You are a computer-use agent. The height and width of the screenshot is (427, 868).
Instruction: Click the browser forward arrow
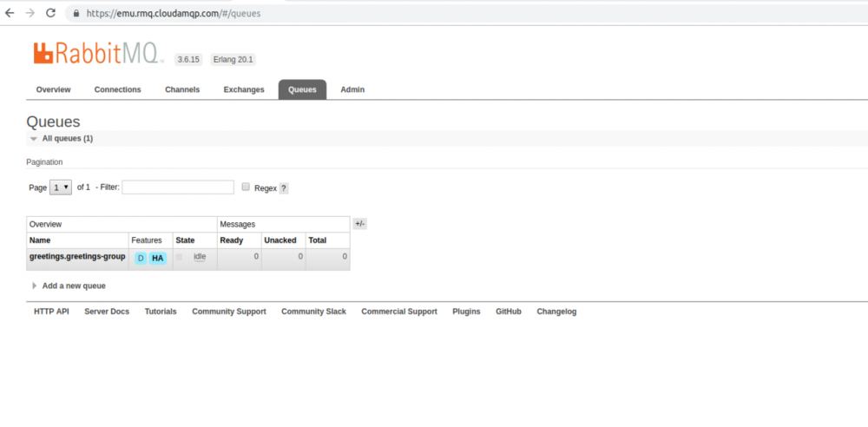[30, 13]
